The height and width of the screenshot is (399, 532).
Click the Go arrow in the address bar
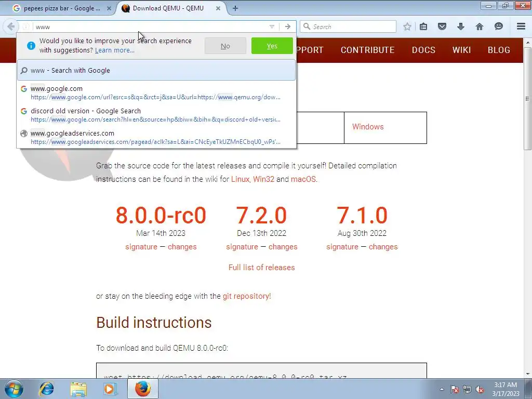[288, 27]
